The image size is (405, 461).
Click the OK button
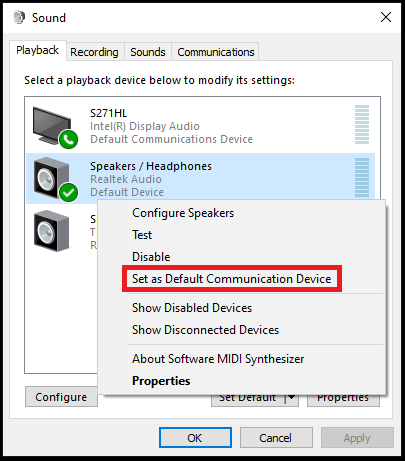coord(195,437)
